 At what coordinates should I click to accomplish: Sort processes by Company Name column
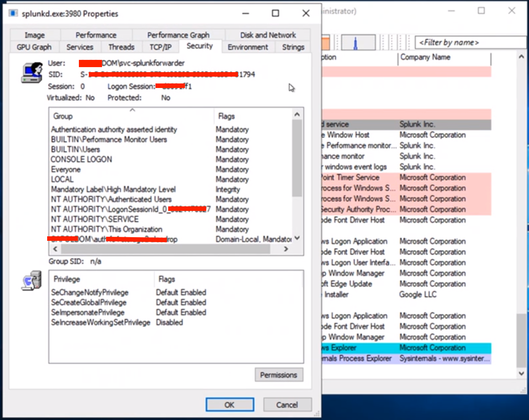443,58
